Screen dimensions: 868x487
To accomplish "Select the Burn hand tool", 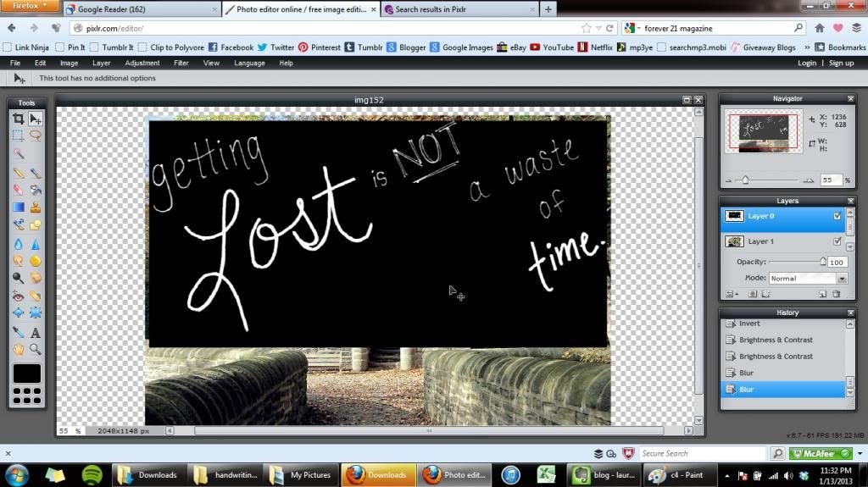I will [x=36, y=278].
